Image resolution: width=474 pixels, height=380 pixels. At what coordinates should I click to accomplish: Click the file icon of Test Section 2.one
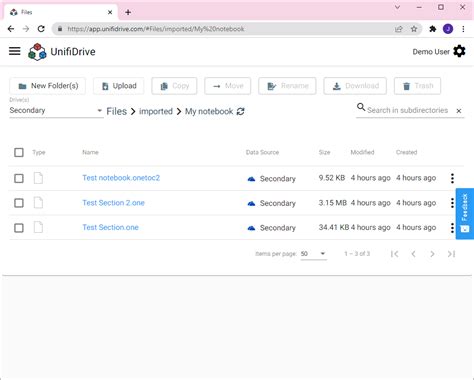(38, 203)
